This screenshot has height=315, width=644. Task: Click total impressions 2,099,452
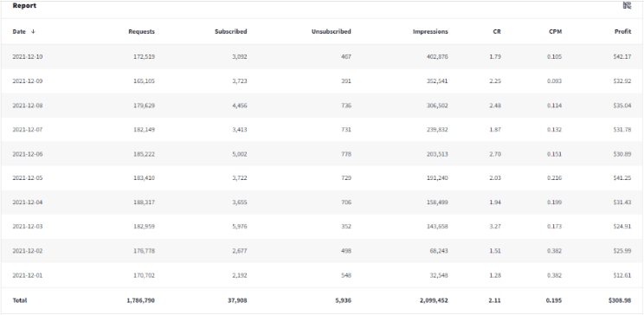pos(435,300)
